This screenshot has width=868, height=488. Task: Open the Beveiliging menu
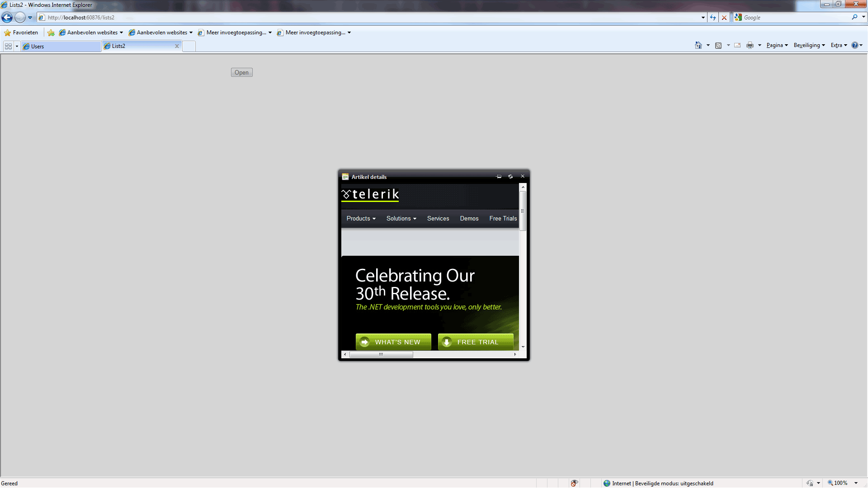(809, 45)
